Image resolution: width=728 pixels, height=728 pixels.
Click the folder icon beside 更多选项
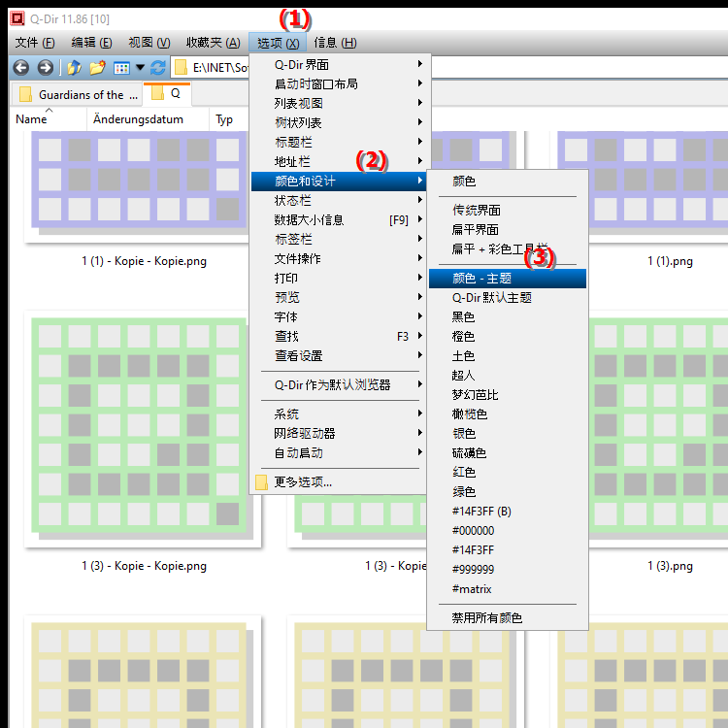[x=261, y=482]
